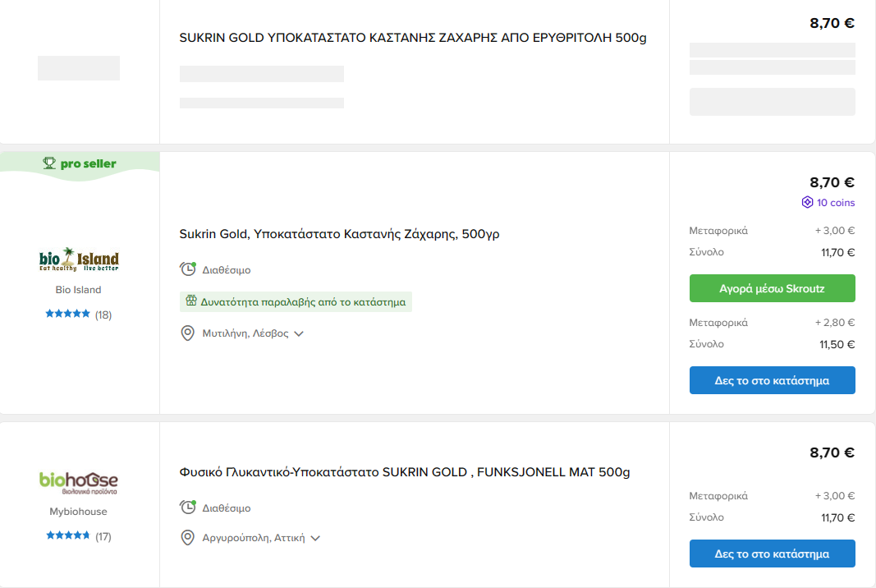
Task: Click the Mybiohouse shop name
Action: tap(78, 512)
